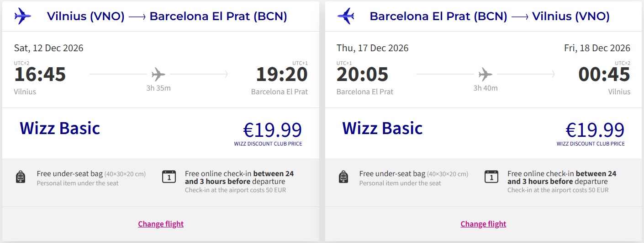The image size is (644, 243).
Task: Click the backpack icon in the return flight card
Action: pos(343,177)
